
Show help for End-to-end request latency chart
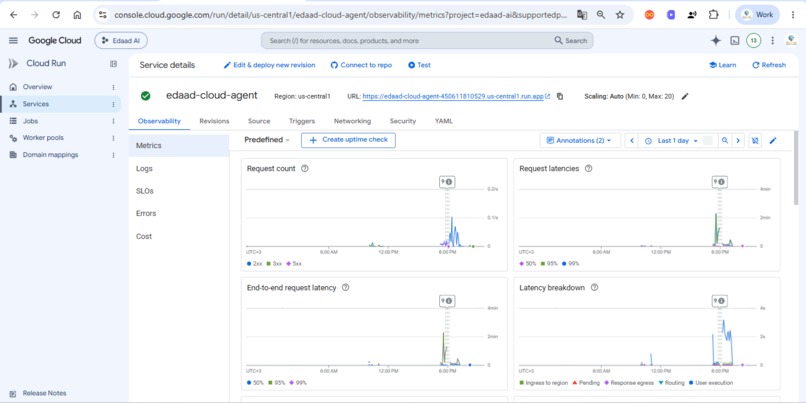click(x=345, y=287)
